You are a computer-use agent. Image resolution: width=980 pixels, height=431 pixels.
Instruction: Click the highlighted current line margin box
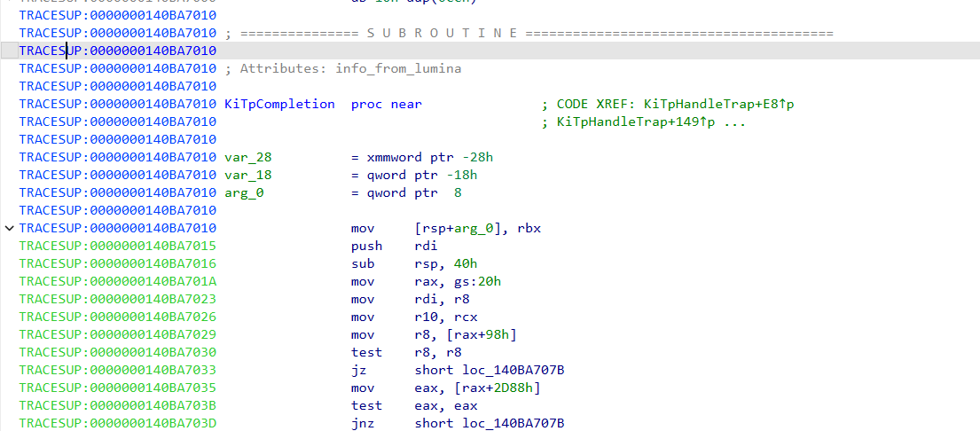tap(10, 51)
